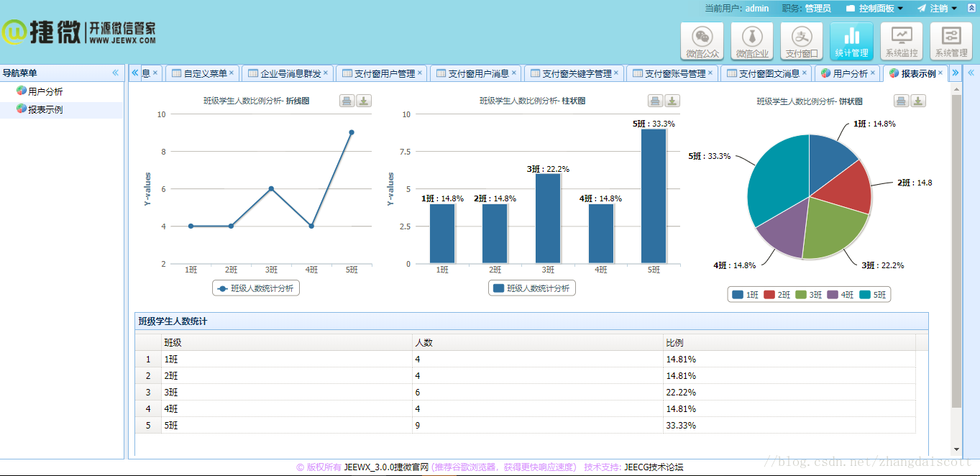Open the 支付窗口 module icon
Image resolution: width=980 pixels, height=476 pixels.
(802, 41)
